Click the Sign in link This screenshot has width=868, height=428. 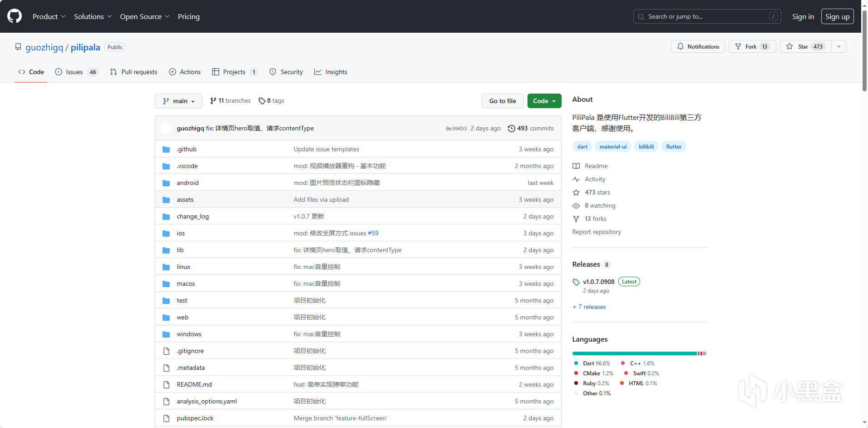(x=803, y=16)
